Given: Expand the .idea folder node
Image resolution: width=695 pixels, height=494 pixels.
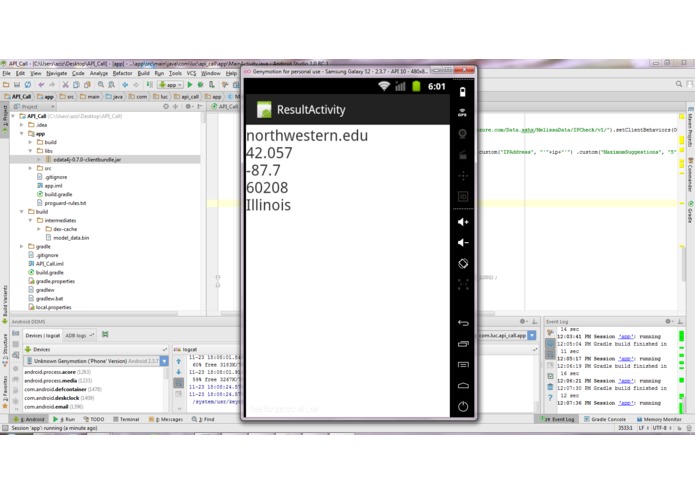Looking at the screenshot, I should click(22, 125).
